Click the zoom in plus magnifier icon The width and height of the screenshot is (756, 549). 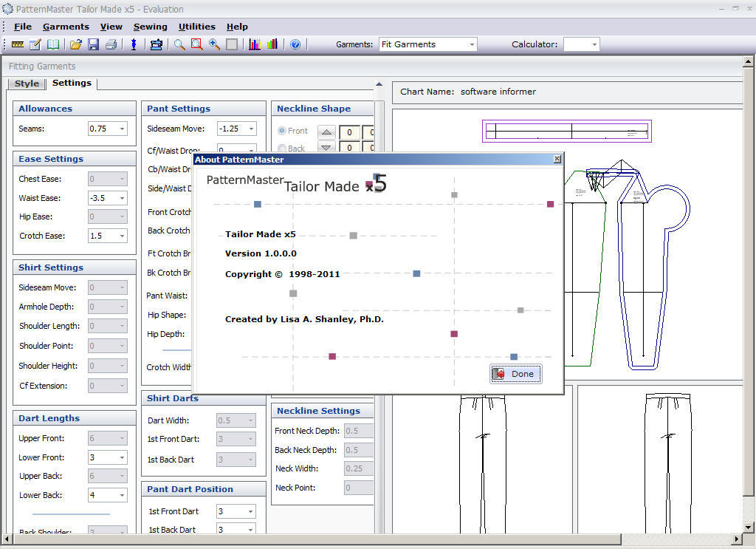coord(214,44)
